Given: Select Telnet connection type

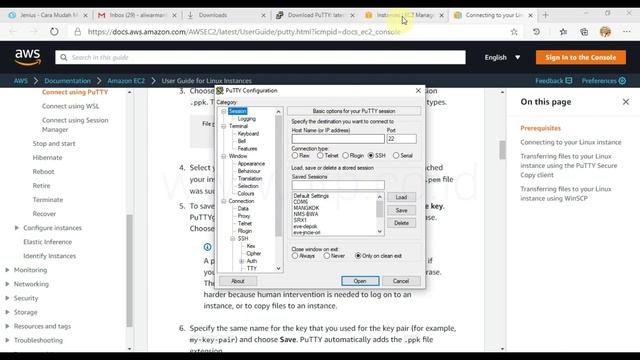Looking at the screenshot, I should 320,156.
